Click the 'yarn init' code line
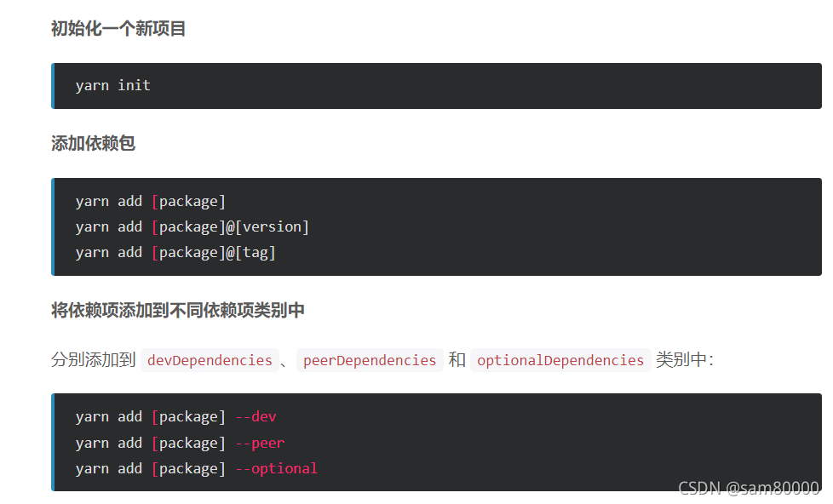 [x=112, y=85]
